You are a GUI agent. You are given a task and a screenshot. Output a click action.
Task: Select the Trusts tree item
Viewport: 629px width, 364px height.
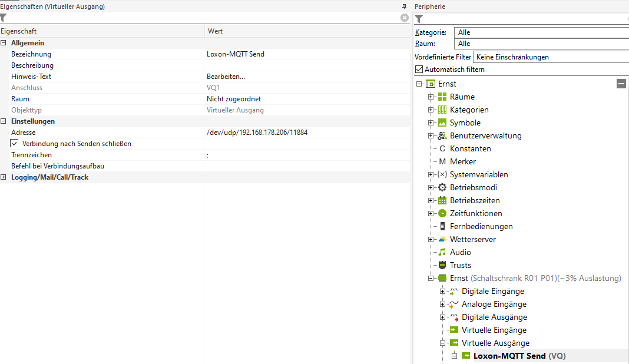(460, 266)
